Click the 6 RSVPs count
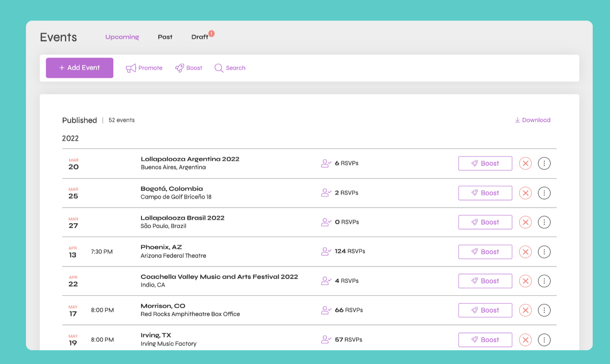The width and height of the screenshot is (610, 364). pos(347,163)
